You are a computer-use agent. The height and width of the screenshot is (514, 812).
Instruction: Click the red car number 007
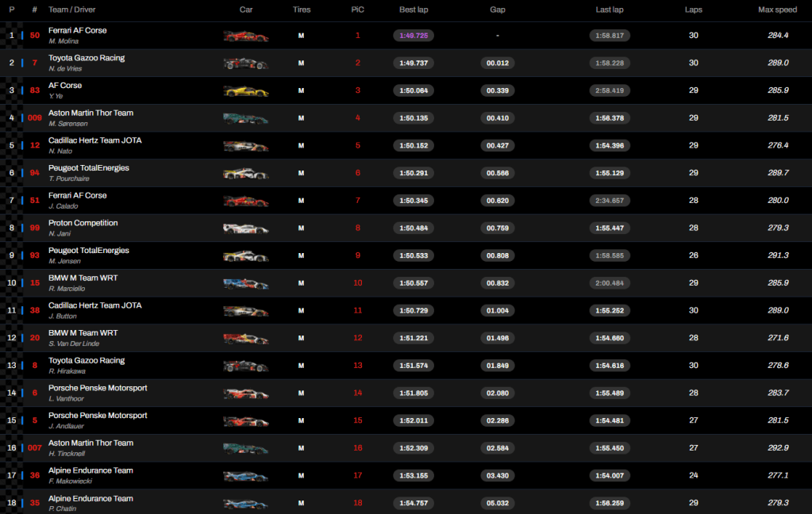35,449
